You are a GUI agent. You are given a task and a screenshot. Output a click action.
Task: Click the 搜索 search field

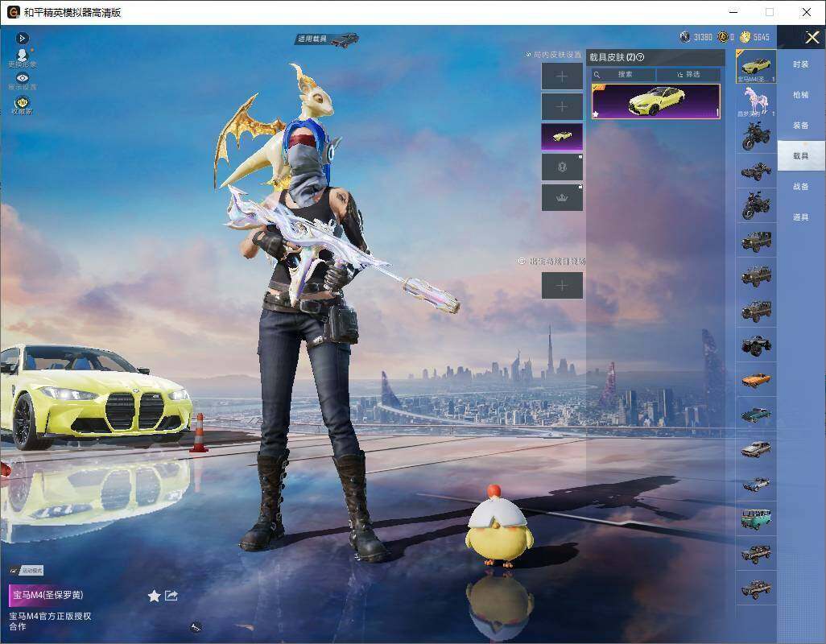[x=623, y=74]
